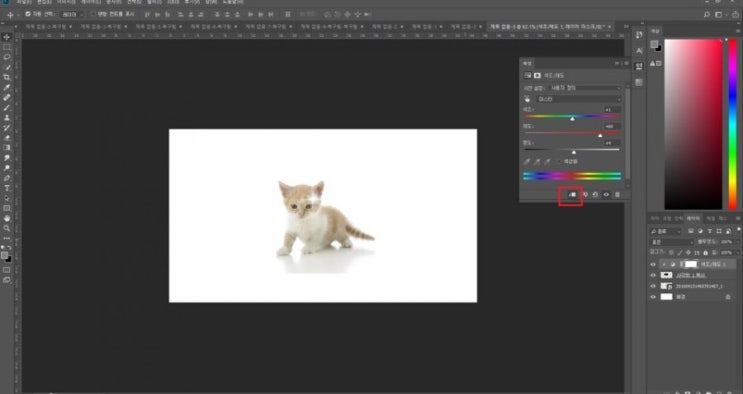
Task: Select the Gradient tool
Action: point(7,148)
